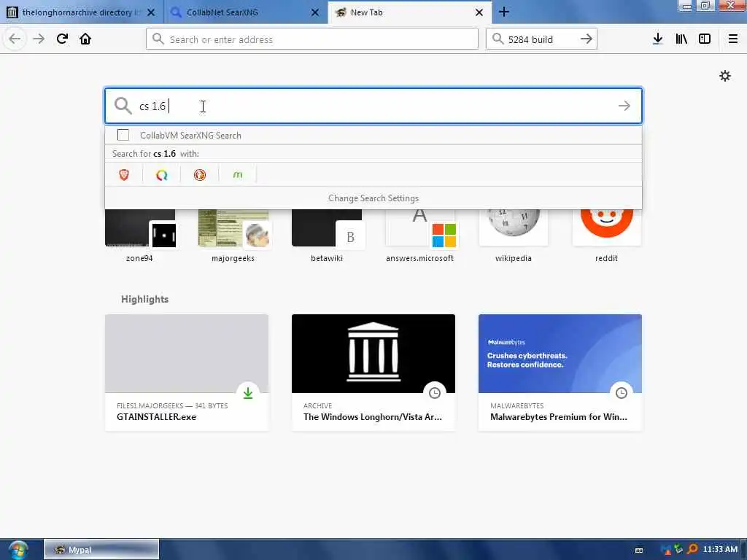Viewport: 747px width, 560px height.
Task: Open the GTAINSTALLER.exe highlight card
Action: click(x=187, y=373)
